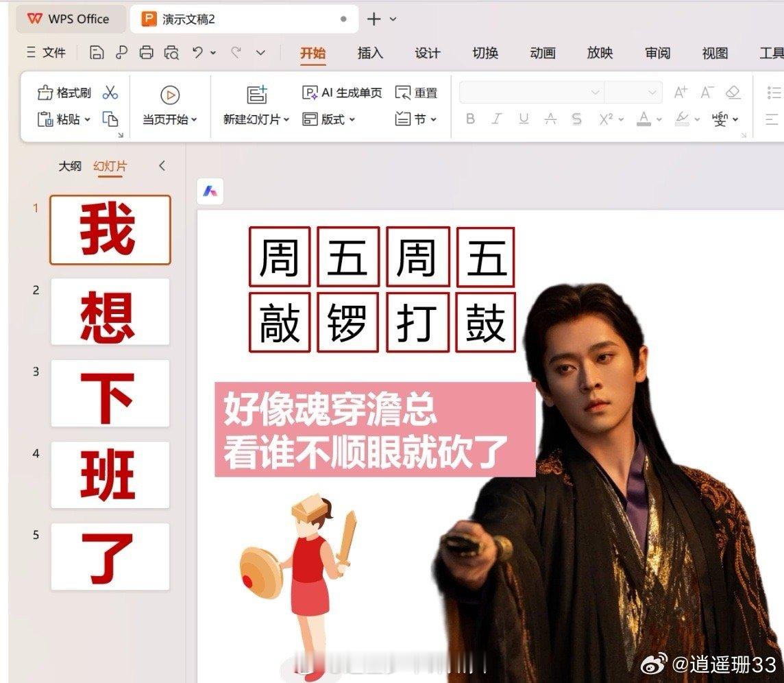Click the bullet list icon
This screenshot has width=784, height=683.
774,93
